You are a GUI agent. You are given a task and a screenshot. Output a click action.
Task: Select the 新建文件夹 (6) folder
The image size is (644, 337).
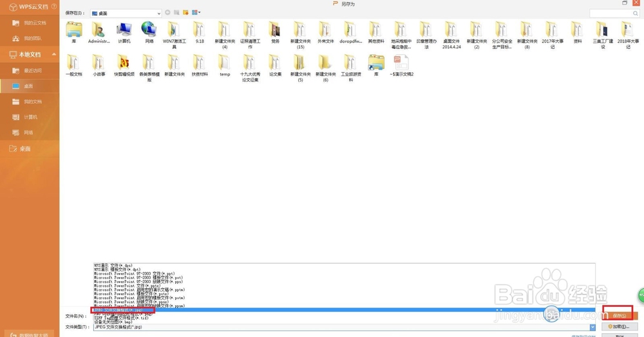coord(325,68)
